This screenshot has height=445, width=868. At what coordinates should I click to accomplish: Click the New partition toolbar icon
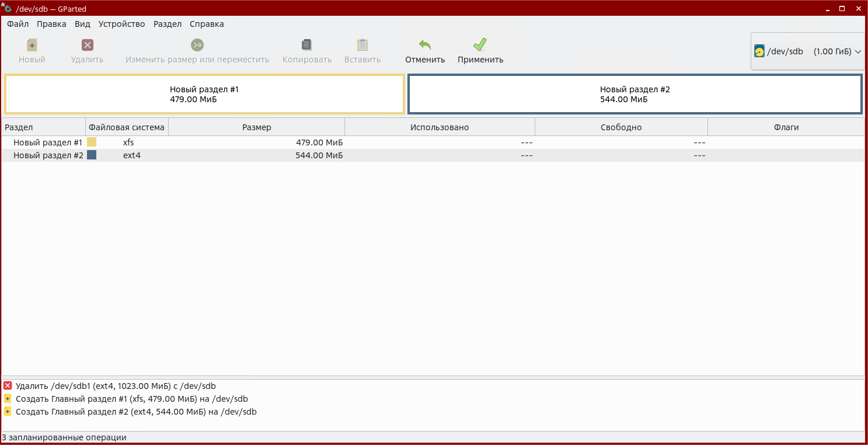point(32,45)
